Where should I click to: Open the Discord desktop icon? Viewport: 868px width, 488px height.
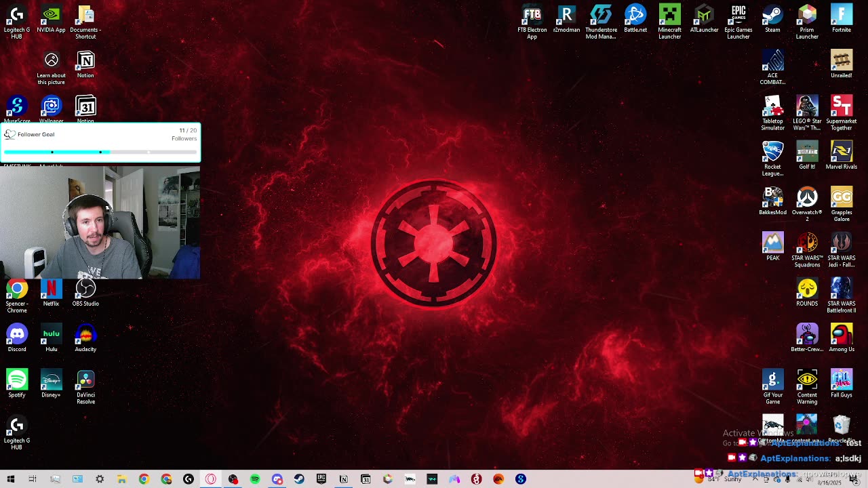coord(17,338)
